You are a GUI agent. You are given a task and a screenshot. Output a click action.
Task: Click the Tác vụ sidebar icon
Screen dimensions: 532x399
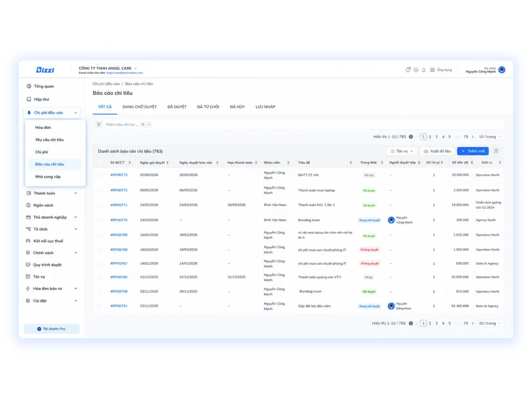28,277
